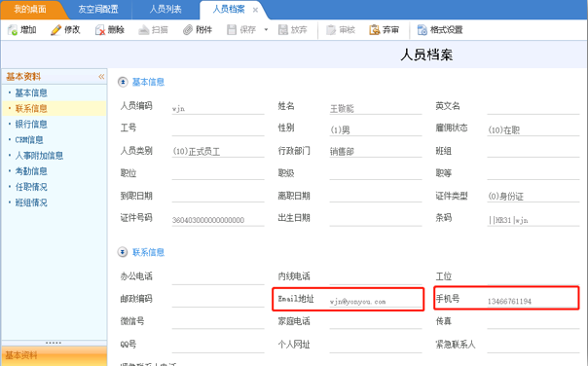Select 人事附加信息 in the sidebar
This screenshot has height=366, width=588.
39,155
